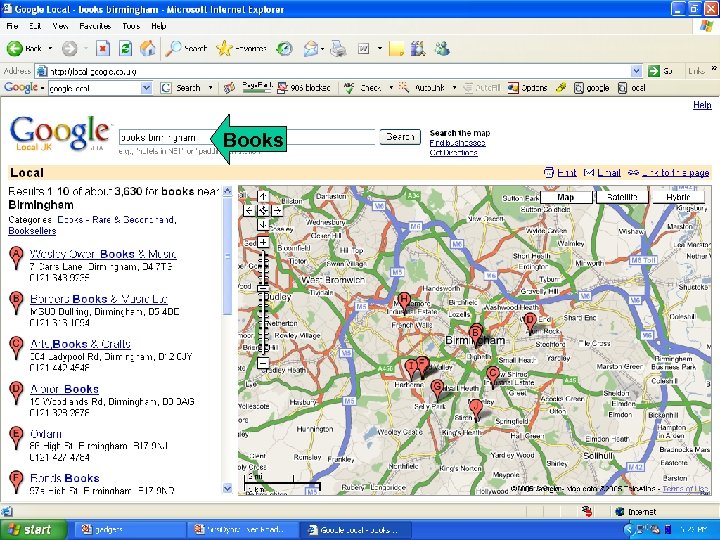Open the Check button dropdown arrow
This screenshot has width=720, height=540.
(391, 88)
